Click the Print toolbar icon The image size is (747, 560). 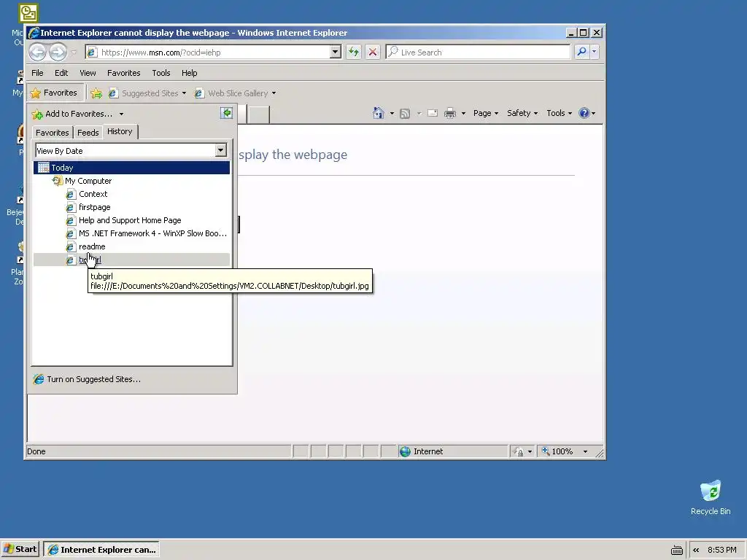449,113
